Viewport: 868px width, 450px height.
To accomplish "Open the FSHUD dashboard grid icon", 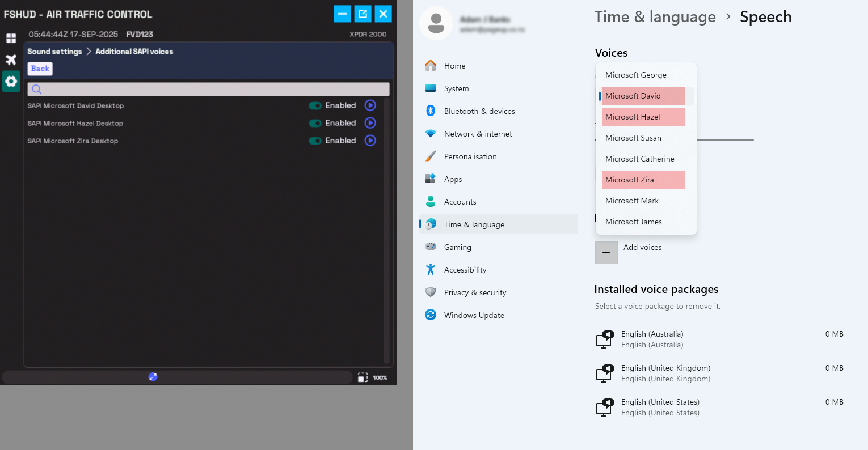I will [x=11, y=39].
